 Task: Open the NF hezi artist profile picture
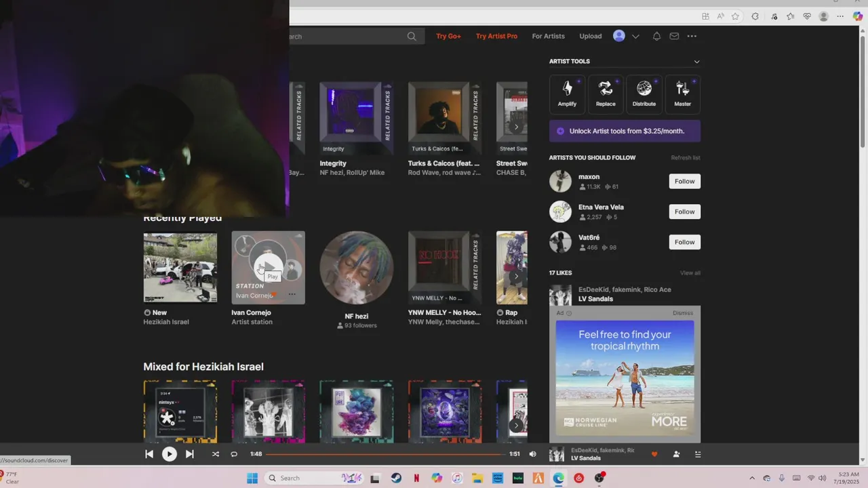357,268
